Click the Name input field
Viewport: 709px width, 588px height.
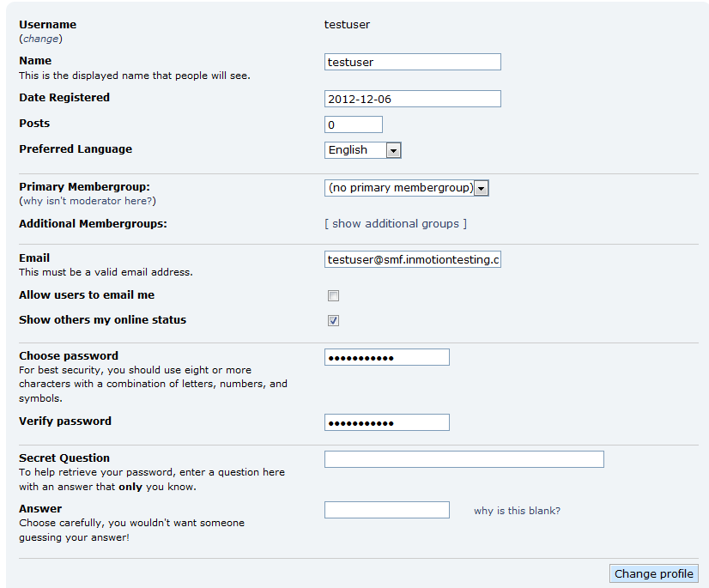[x=412, y=62]
